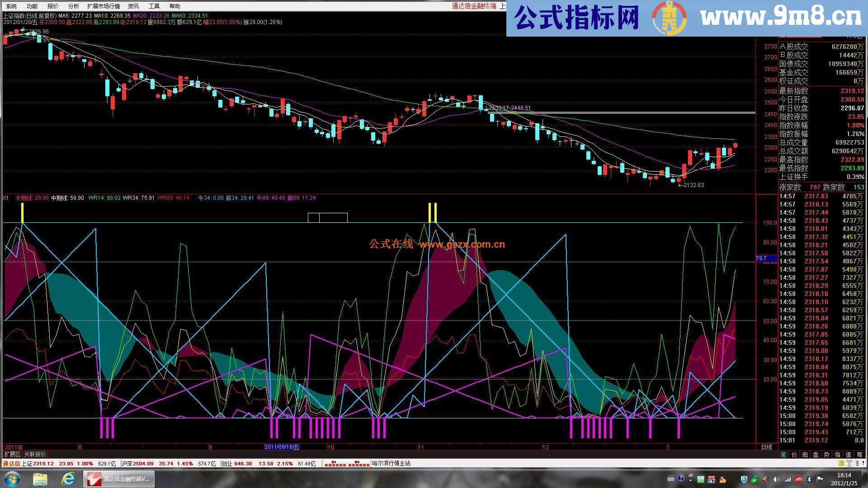This screenshot has height=488, width=868.
Task: Open the 日线 period selector
Action: (767, 447)
